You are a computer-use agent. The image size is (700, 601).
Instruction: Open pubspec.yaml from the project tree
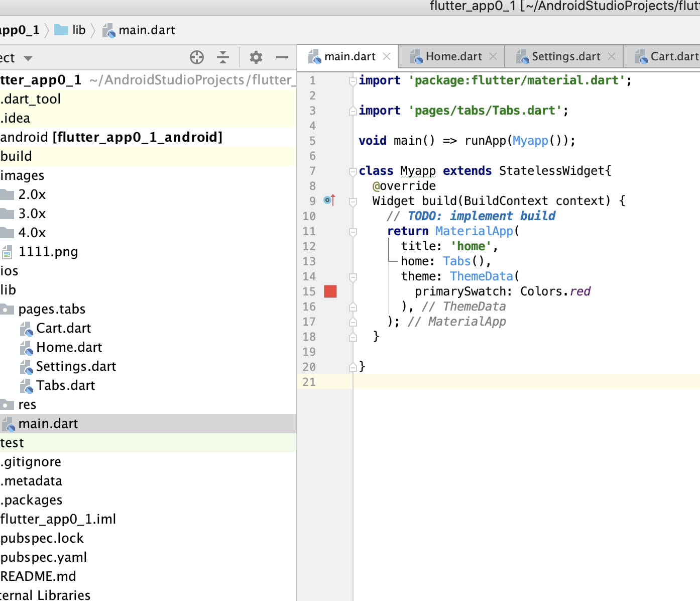point(44,557)
